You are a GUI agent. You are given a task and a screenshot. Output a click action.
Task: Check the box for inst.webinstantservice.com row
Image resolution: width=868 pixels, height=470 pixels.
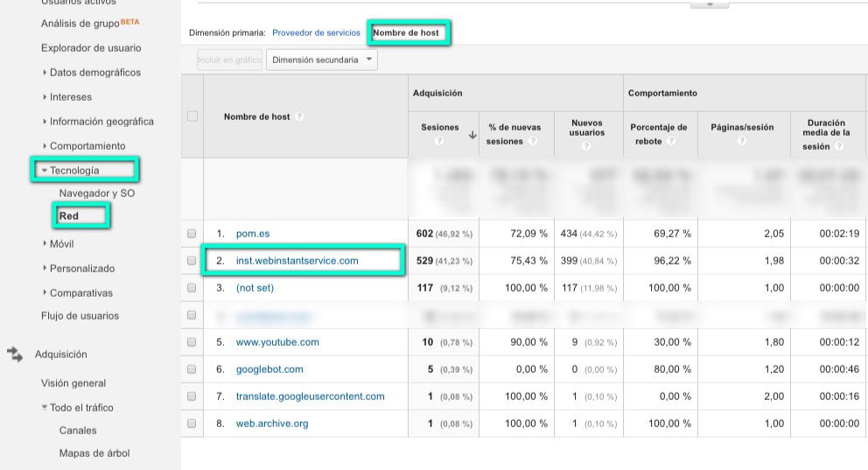[192, 261]
